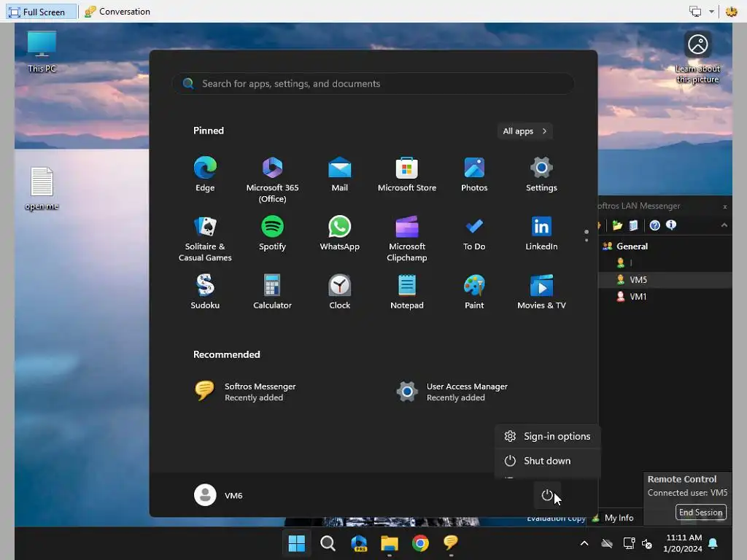Open the Clock app
The height and width of the screenshot is (560, 747).
(339, 292)
